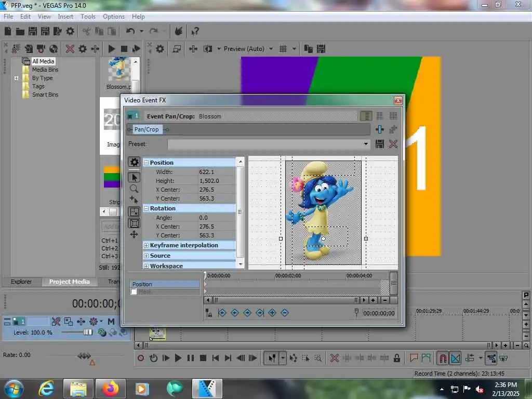Screen dimensions: 532x399
Task: Click the main toolbar Save icon
Action: (x=33, y=32)
